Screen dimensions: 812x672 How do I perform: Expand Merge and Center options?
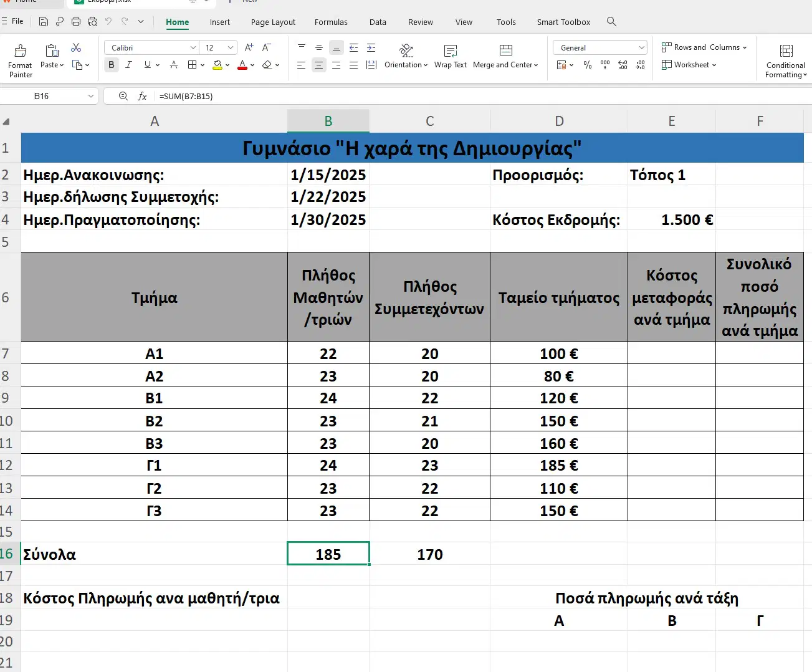pyautogui.click(x=536, y=65)
